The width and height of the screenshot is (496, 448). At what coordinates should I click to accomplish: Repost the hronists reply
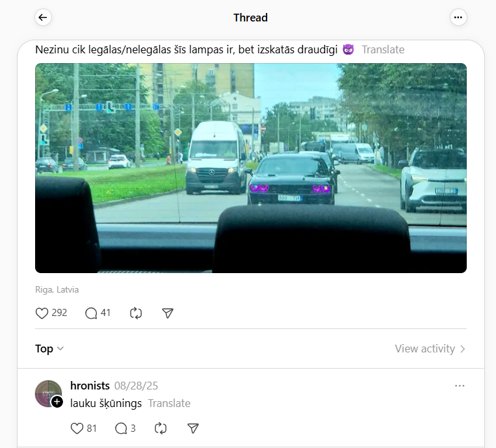point(161,428)
